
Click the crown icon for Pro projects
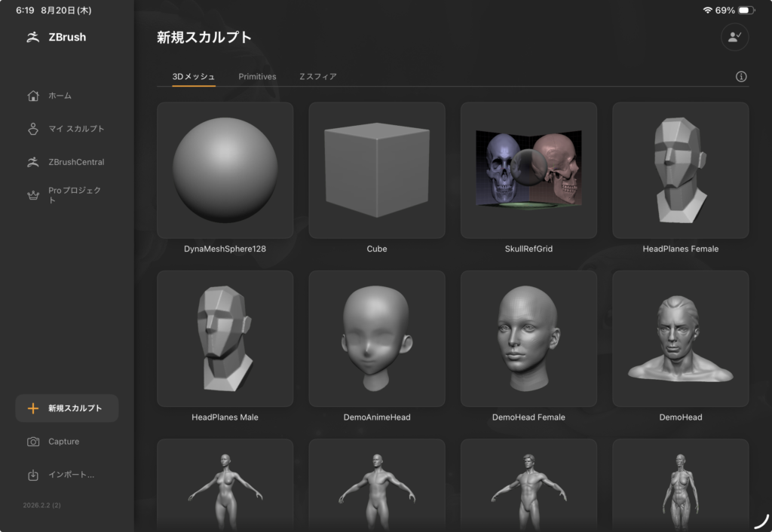click(33, 195)
